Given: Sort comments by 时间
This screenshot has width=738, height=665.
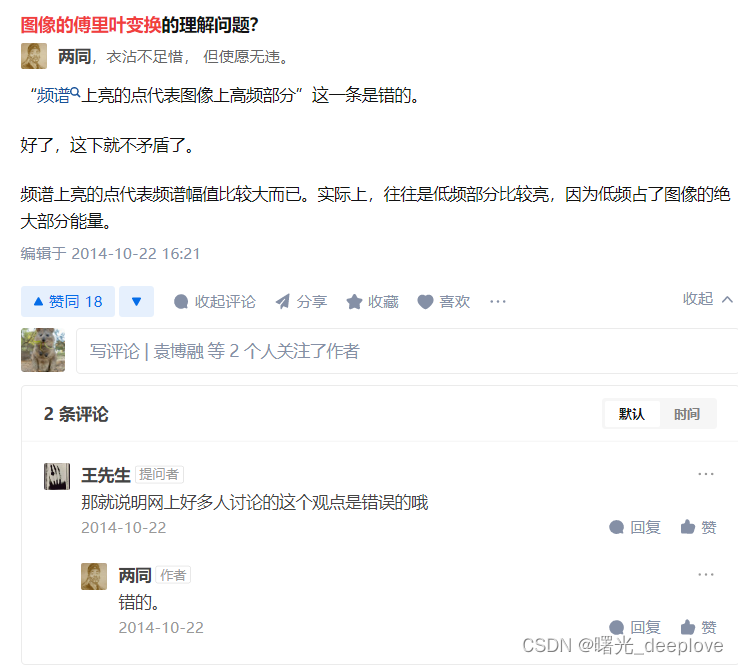Looking at the screenshot, I should (x=687, y=414).
